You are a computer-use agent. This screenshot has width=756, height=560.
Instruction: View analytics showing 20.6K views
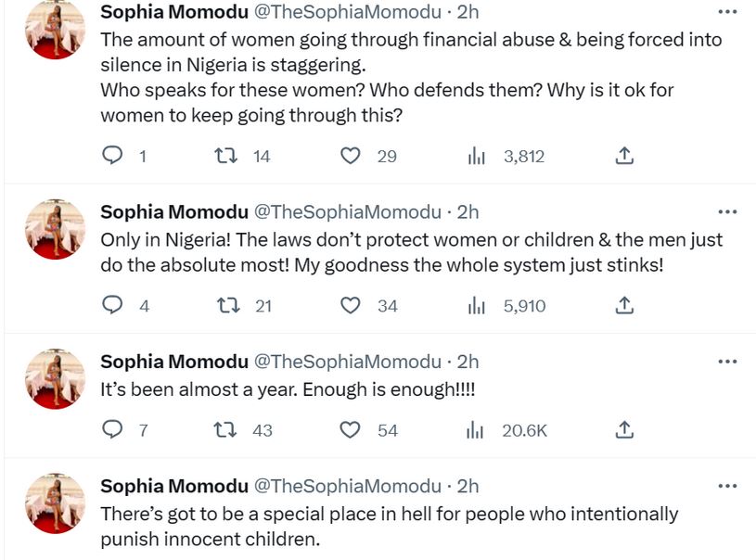477,430
